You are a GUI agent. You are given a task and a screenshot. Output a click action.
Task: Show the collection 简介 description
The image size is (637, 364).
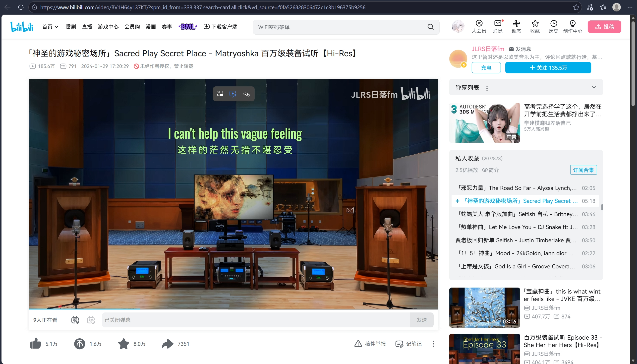(x=490, y=170)
